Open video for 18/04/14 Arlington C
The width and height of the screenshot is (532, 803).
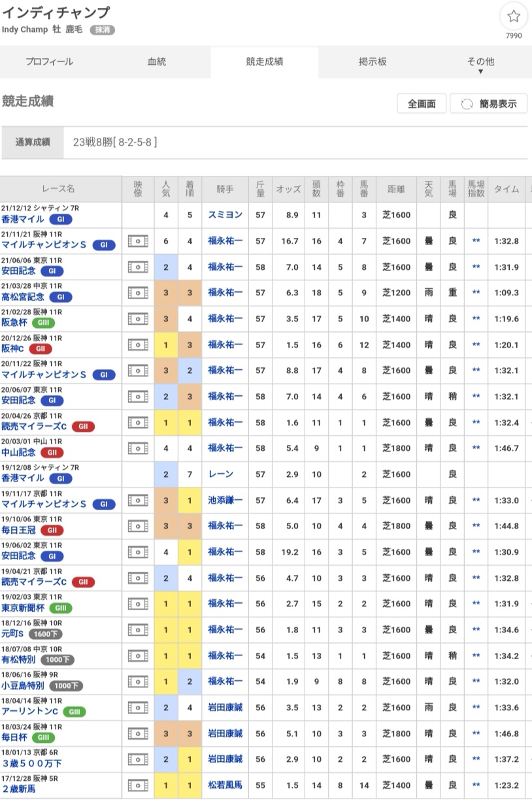pyautogui.click(x=138, y=707)
